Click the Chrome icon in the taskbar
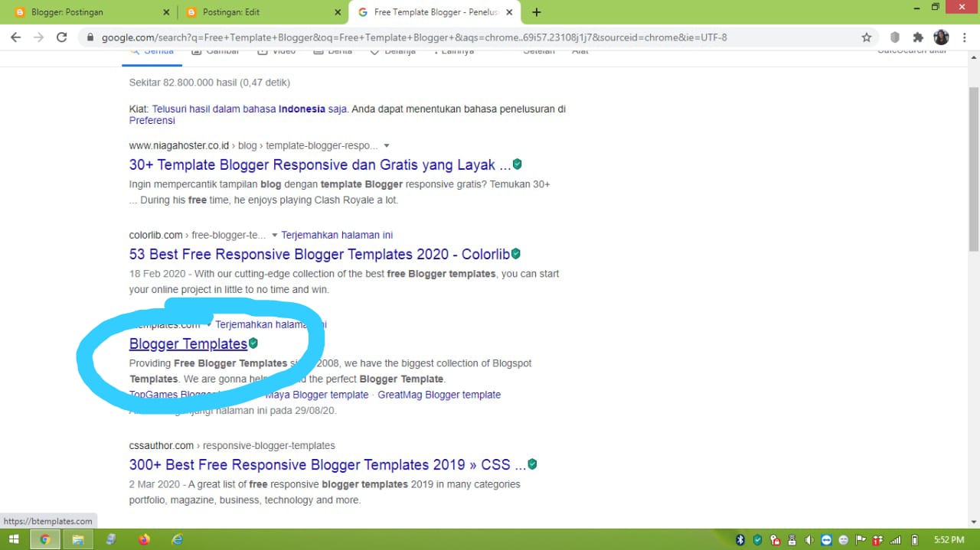 (x=45, y=539)
